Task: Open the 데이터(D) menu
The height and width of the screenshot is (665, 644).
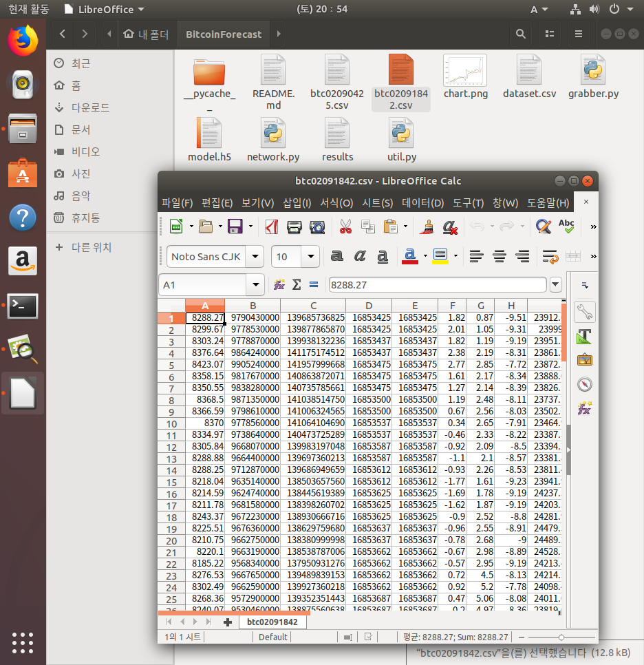Action: (423, 203)
